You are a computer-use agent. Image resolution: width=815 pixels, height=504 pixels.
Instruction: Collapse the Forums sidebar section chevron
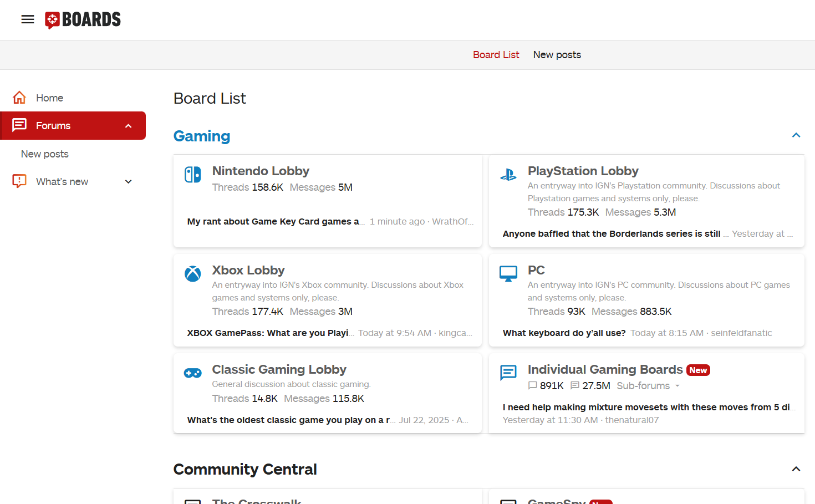[129, 126]
